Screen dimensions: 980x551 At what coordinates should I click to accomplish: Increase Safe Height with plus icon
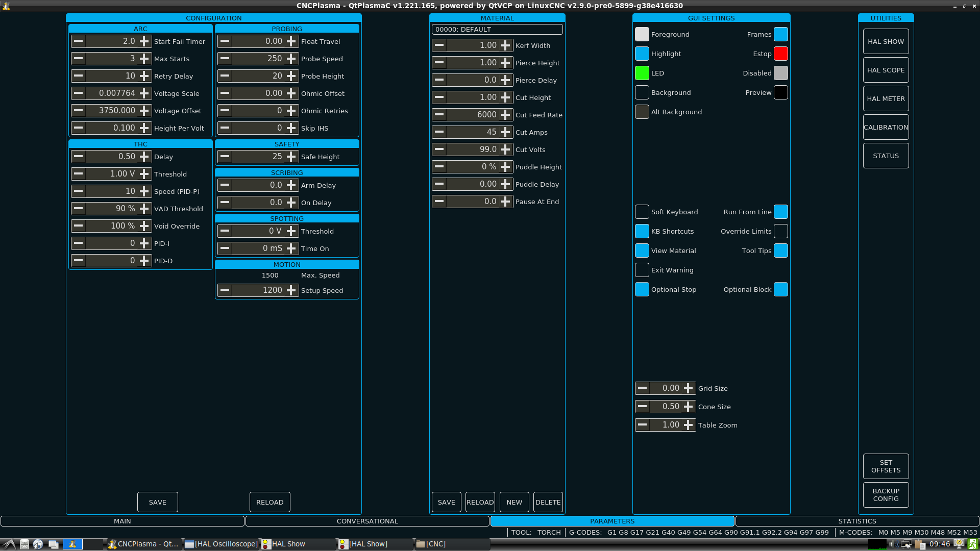(291, 157)
